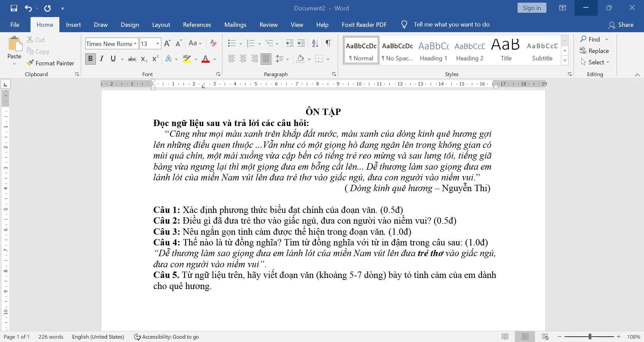Apply the No Spacing style
Image resolution: width=644 pixels, height=342 pixels.
[397, 50]
